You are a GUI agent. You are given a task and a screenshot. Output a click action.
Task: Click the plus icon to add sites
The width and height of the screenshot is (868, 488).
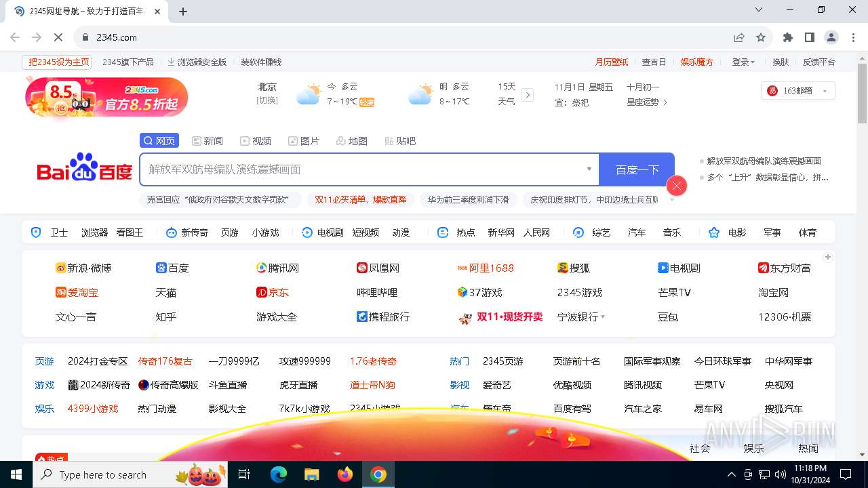pos(828,257)
